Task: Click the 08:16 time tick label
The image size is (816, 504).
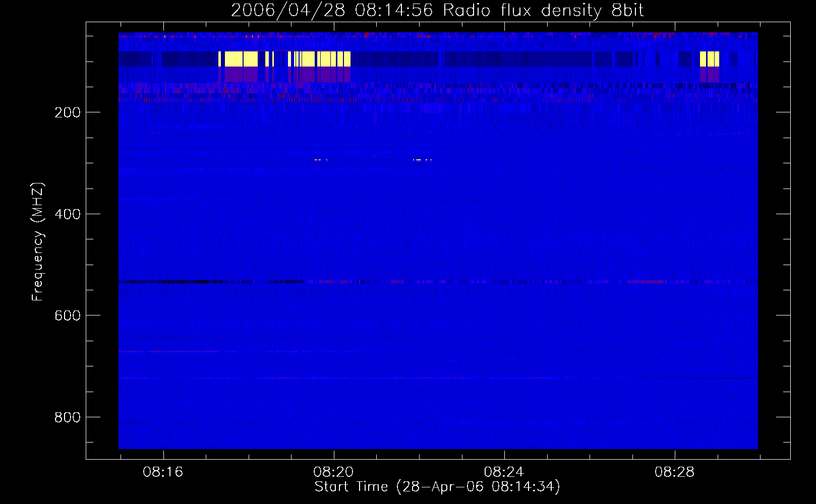Action: (163, 472)
